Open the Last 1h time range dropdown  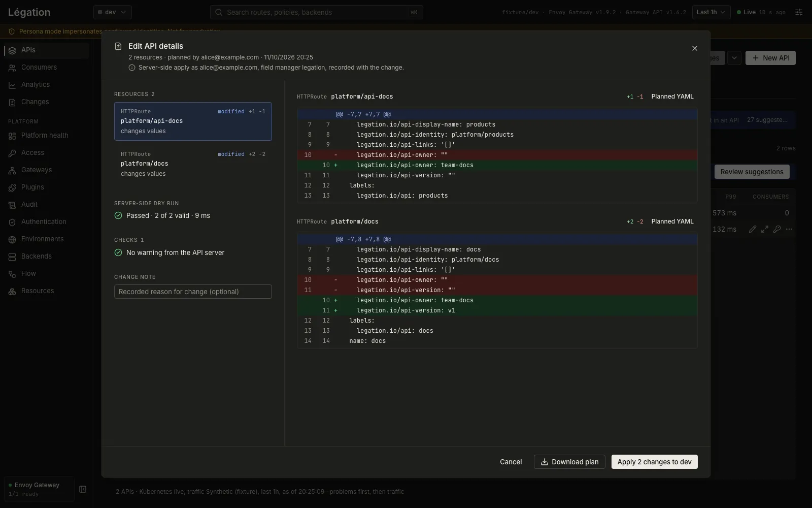[x=712, y=12]
